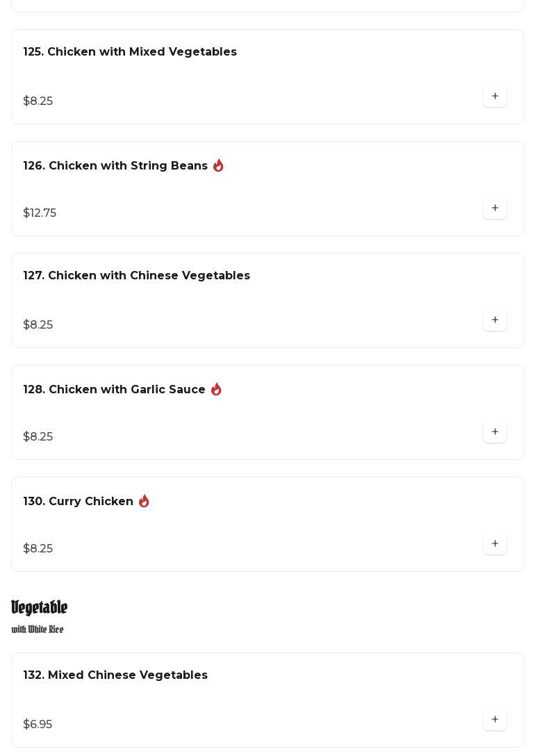Add Chicken with Garlic Sauce to cart
The height and width of the screenshot is (756, 535).
[x=495, y=432]
